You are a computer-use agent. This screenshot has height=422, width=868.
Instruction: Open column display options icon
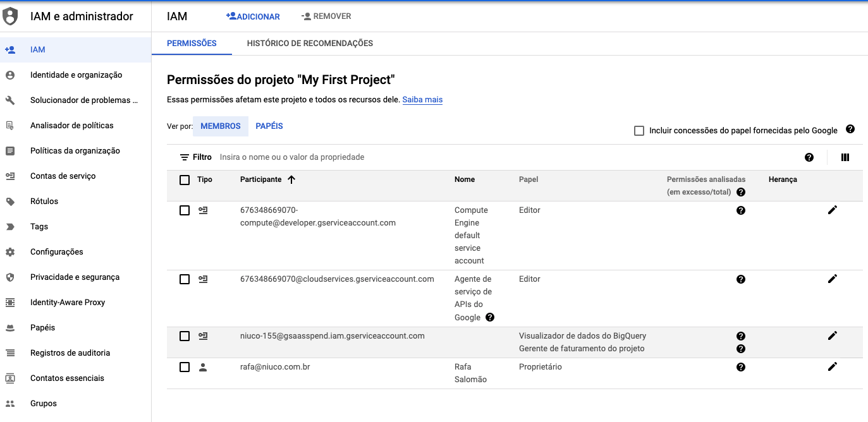tap(845, 157)
